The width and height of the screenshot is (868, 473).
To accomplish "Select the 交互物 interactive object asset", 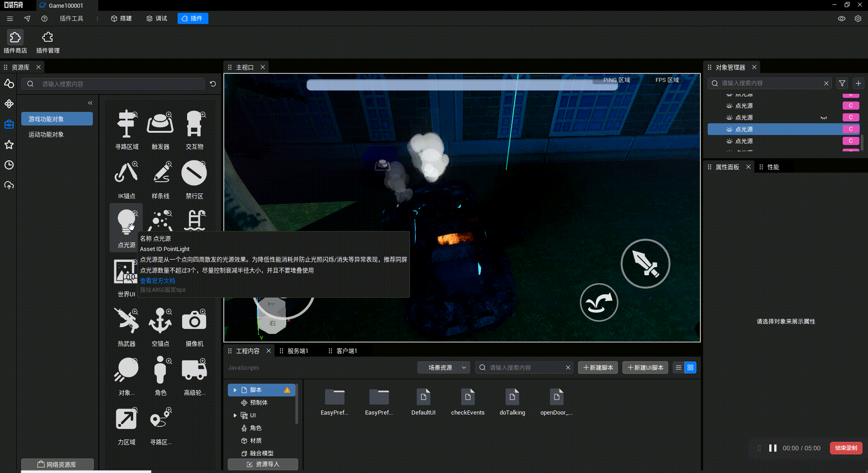I will coord(194,130).
